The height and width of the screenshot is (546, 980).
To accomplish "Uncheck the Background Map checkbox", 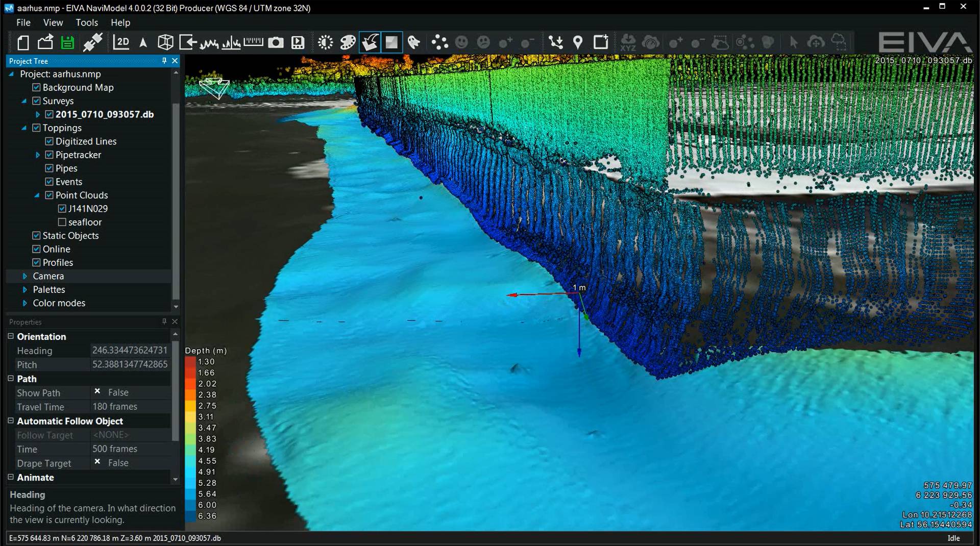I will point(36,87).
